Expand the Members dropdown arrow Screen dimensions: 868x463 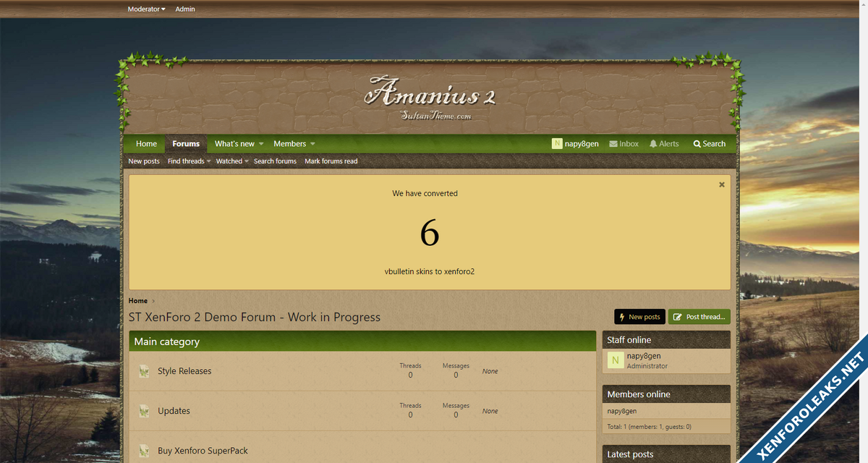click(312, 144)
